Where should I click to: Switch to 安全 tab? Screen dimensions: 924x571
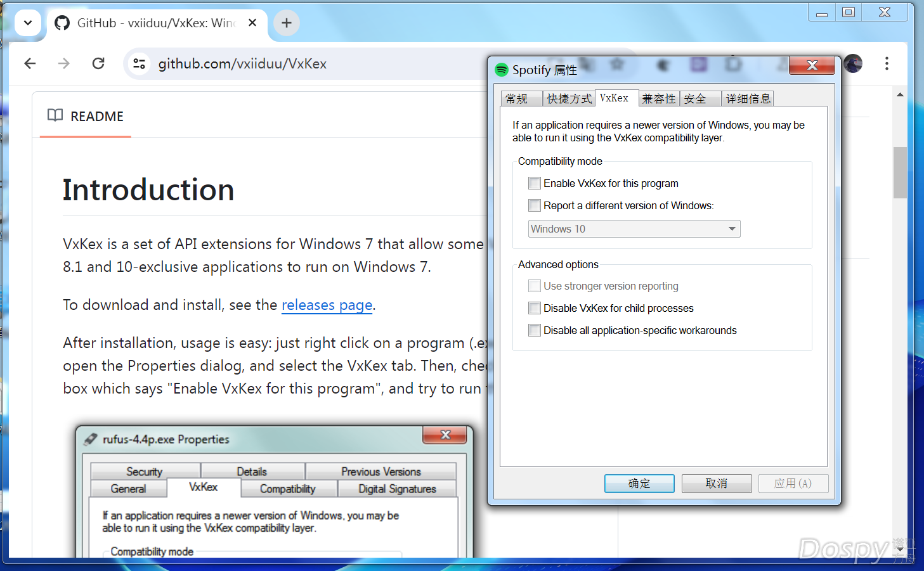click(x=701, y=99)
